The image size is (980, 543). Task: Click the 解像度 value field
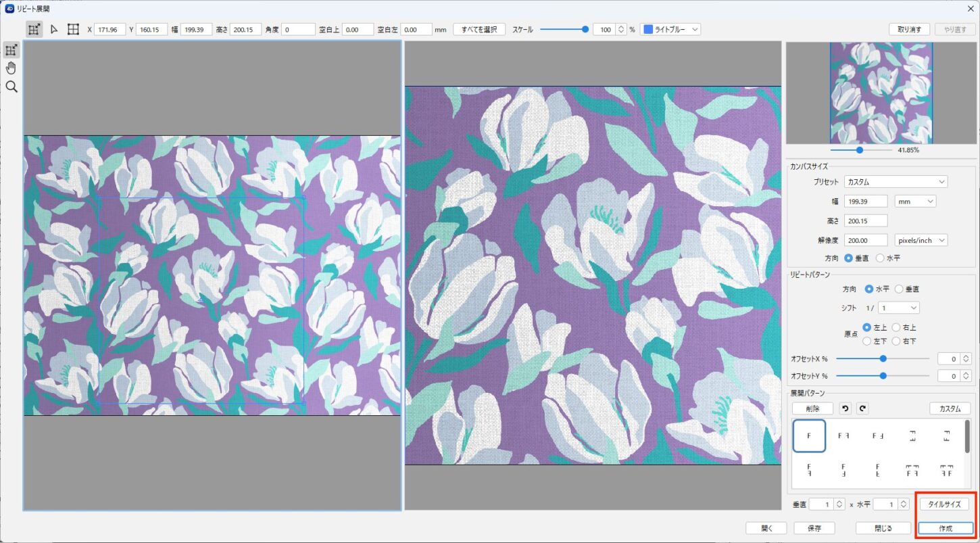click(x=866, y=240)
